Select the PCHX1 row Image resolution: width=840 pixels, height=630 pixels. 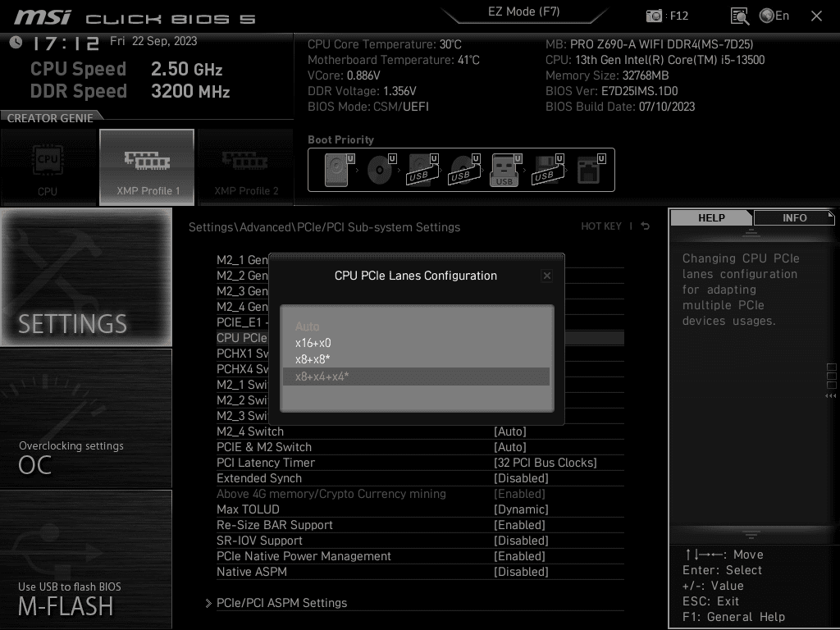pyautogui.click(x=242, y=353)
